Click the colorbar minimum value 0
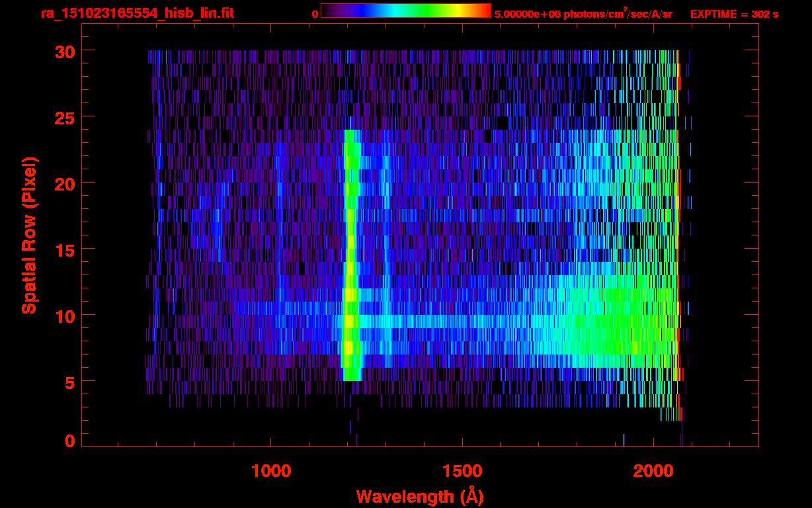The width and height of the screenshot is (812, 508). coord(315,14)
